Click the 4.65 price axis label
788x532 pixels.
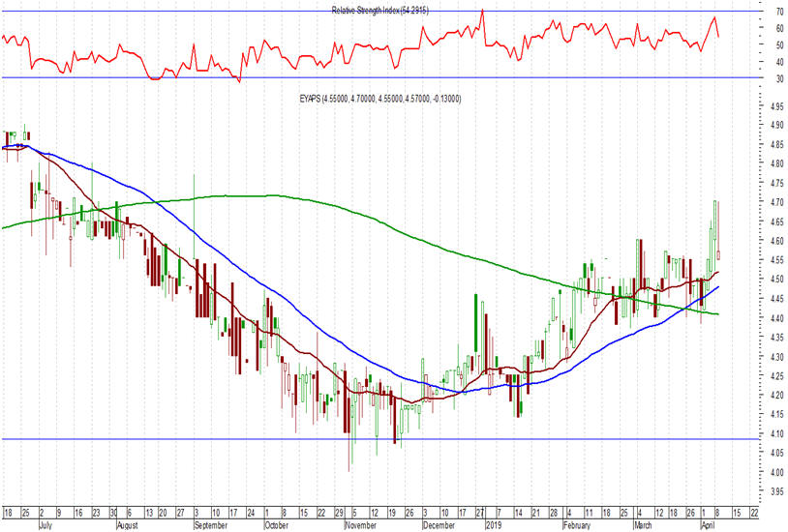(x=776, y=222)
